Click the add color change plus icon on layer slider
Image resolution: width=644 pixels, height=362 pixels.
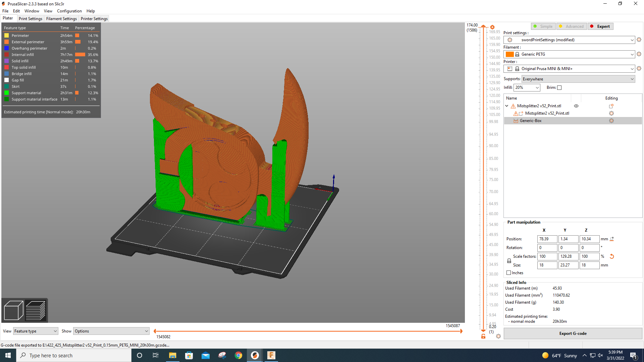[x=492, y=27]
